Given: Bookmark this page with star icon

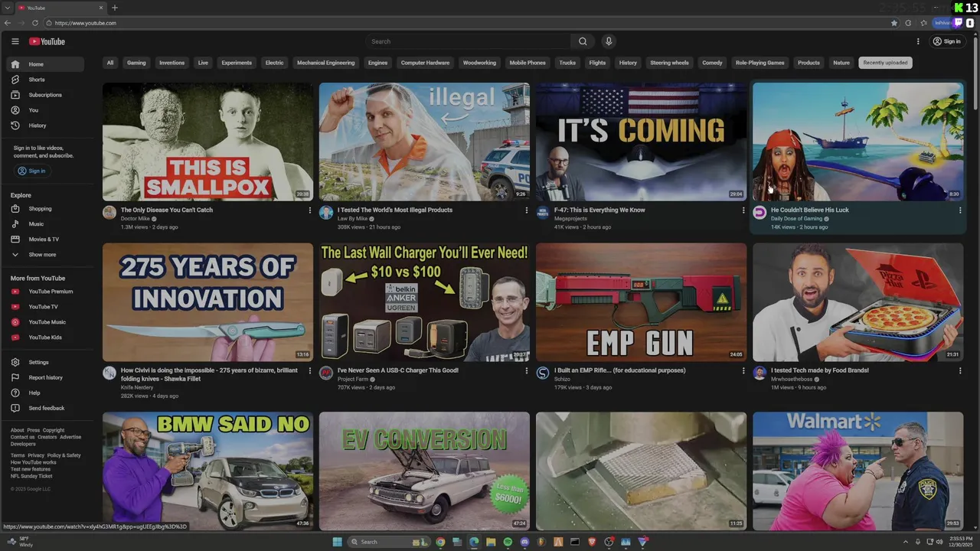Looking at the screenshot, I should [894, 23].
